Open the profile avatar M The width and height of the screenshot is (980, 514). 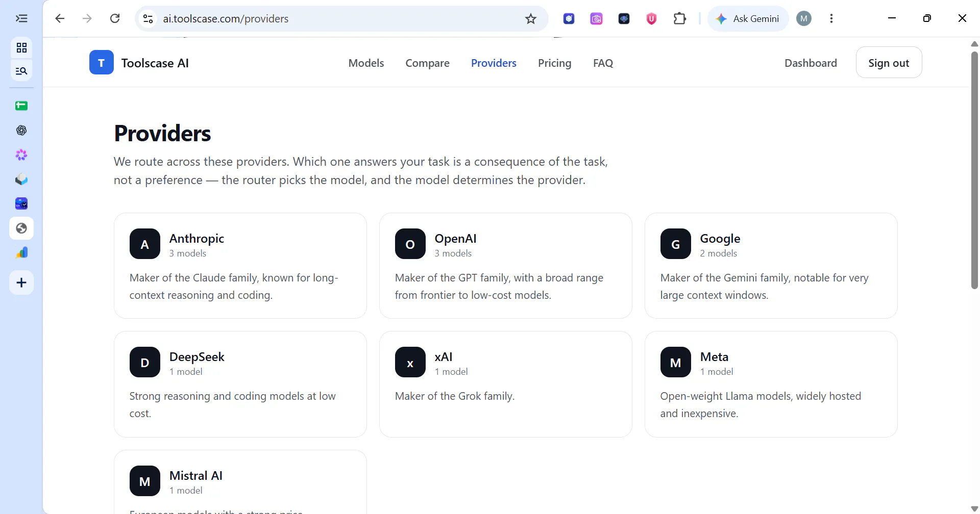click(x=804, y=19)
